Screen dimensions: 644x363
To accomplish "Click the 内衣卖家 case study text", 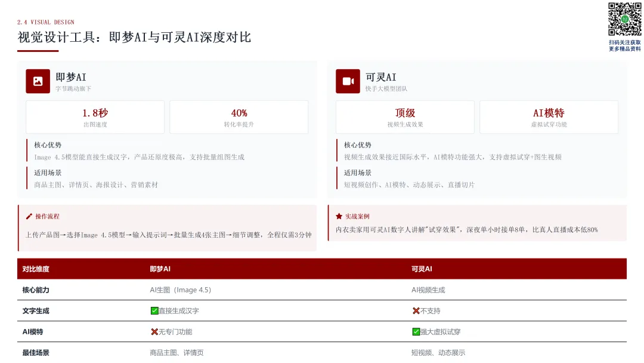I will pos(466,230).
